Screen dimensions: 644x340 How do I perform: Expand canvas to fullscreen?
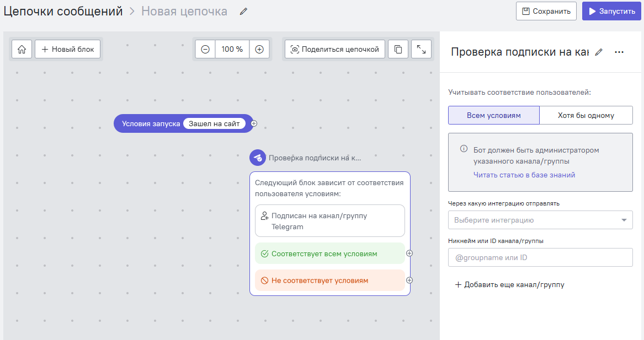click(421, 49)
